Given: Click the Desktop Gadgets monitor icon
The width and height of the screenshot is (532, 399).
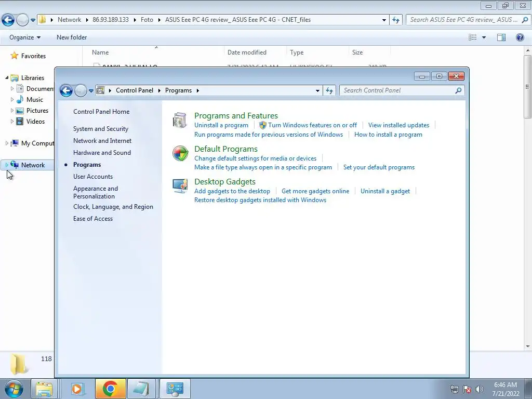Looking at the screenshot, I should pos(180,185).
